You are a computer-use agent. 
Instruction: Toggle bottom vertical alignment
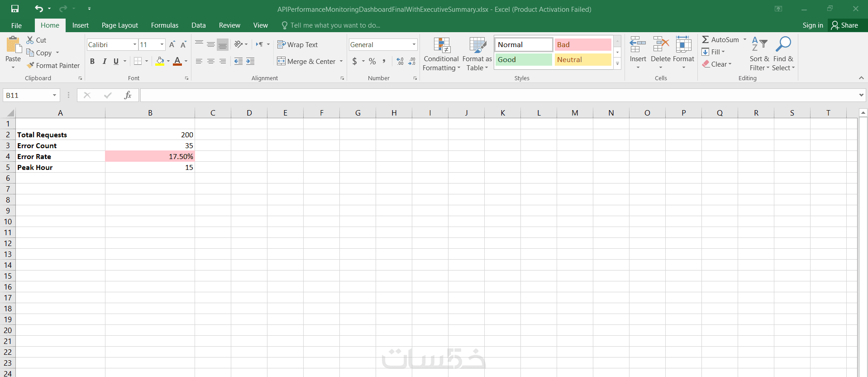[223, 44]
